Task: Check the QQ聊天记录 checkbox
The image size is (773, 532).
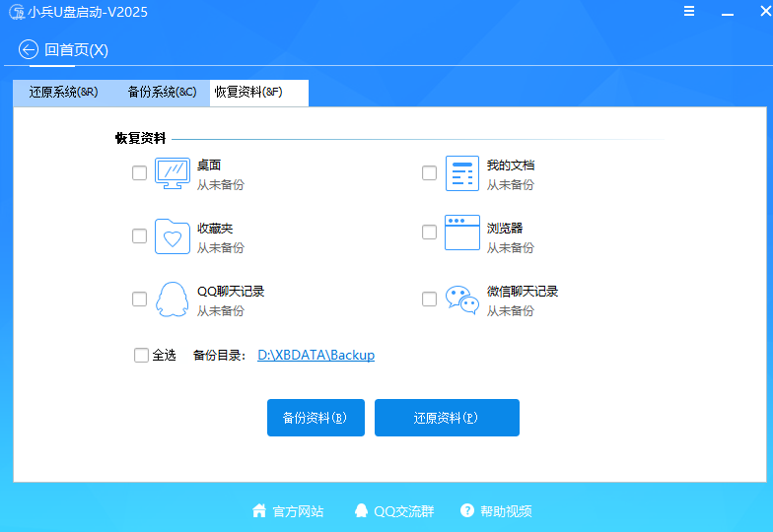Action: [140, 299]
